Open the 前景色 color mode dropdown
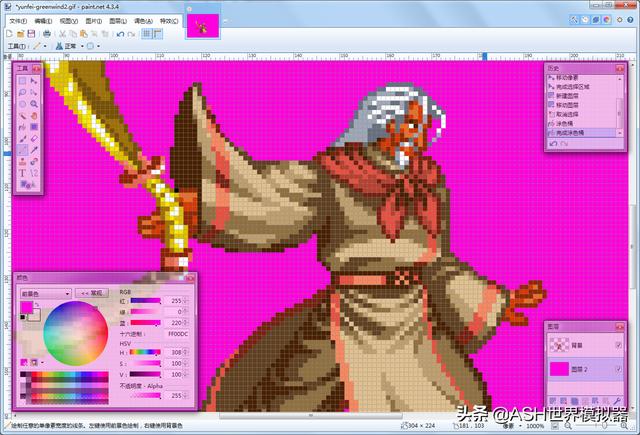 pyautogui.click(x=45, y=293)
